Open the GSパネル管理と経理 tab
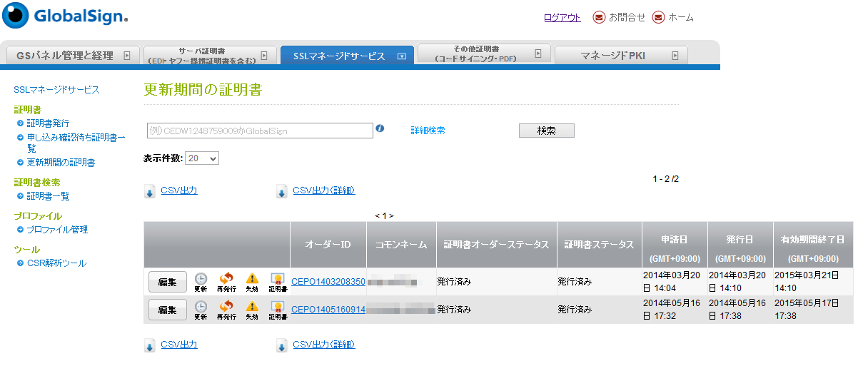Viewport: 868px width, 371px height. (x=71, y=55)
